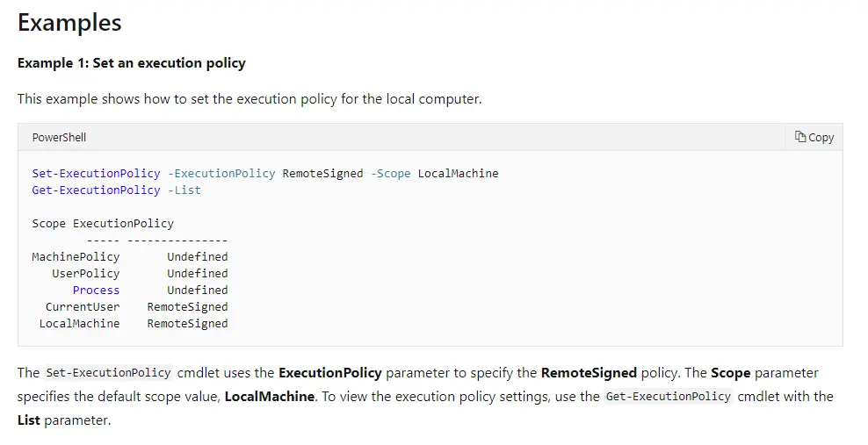The width and height of the screenshot is (868, 445).
Task: Click the -ExecutionPolicy parameter in the code
Action: coord(221,173)
